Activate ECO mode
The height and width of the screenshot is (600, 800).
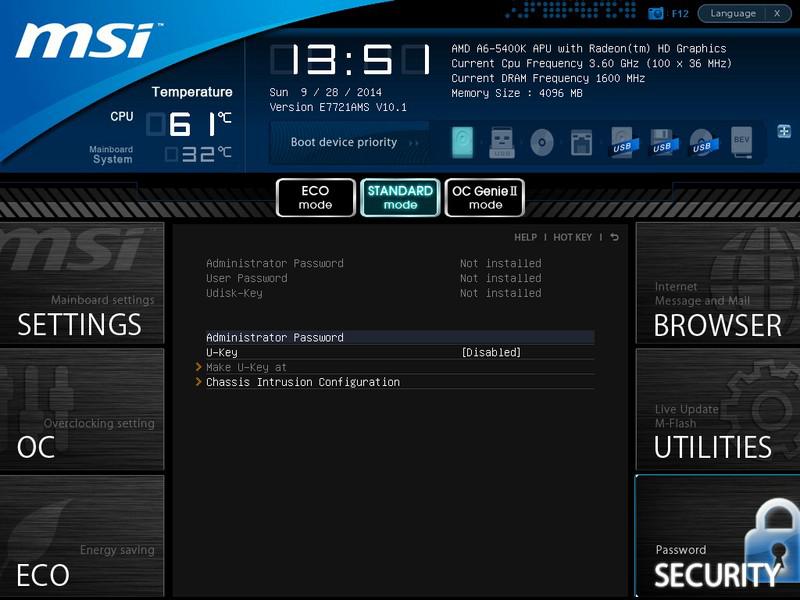(315, 197)
